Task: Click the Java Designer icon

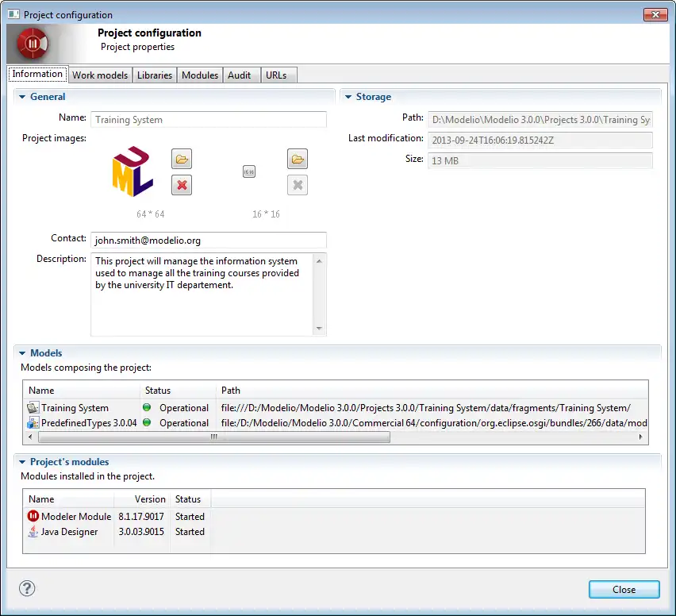Action: coord(33,531)
